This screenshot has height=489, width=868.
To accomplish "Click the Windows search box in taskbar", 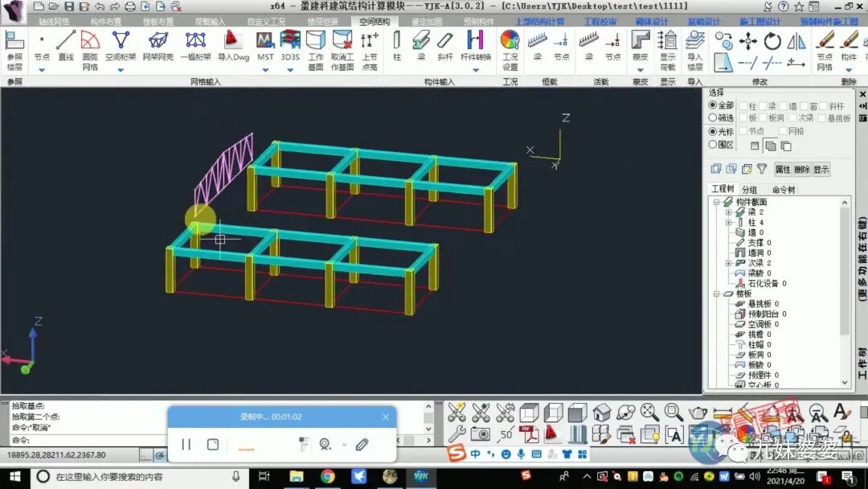I will (x=140, y=476).
